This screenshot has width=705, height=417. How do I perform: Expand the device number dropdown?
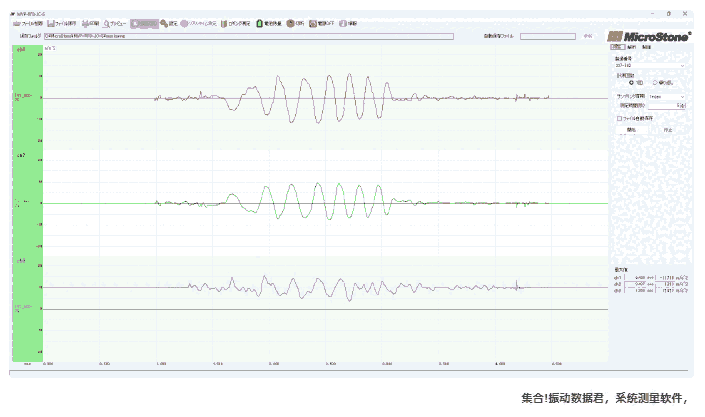682,66
